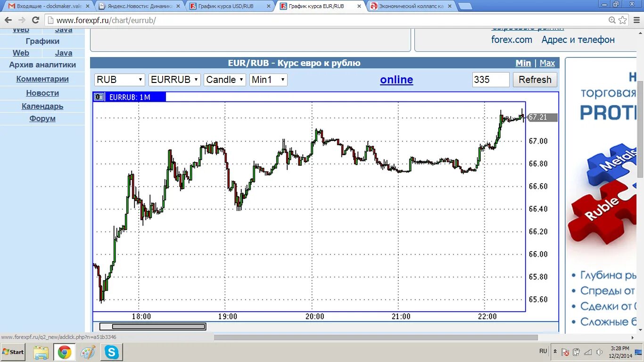Open Комментарии sidebar link

pyautogui.click(x=42, y=79)
